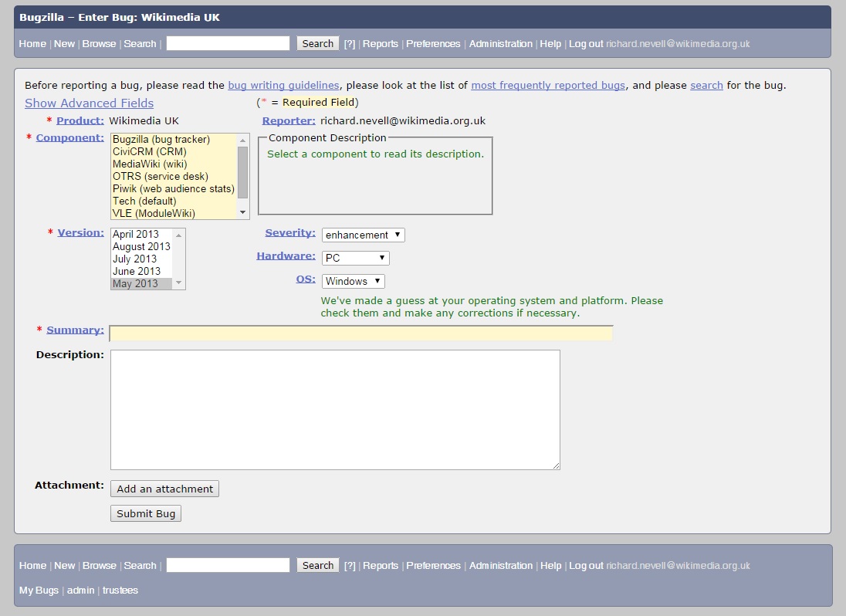
Task: Select MediaWiki (wiki) component
Action: 173,164
